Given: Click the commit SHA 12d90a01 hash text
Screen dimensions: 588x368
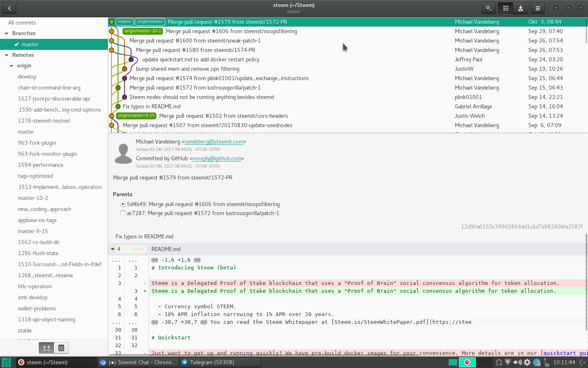Looking at the screenshot, I should 522,227.
